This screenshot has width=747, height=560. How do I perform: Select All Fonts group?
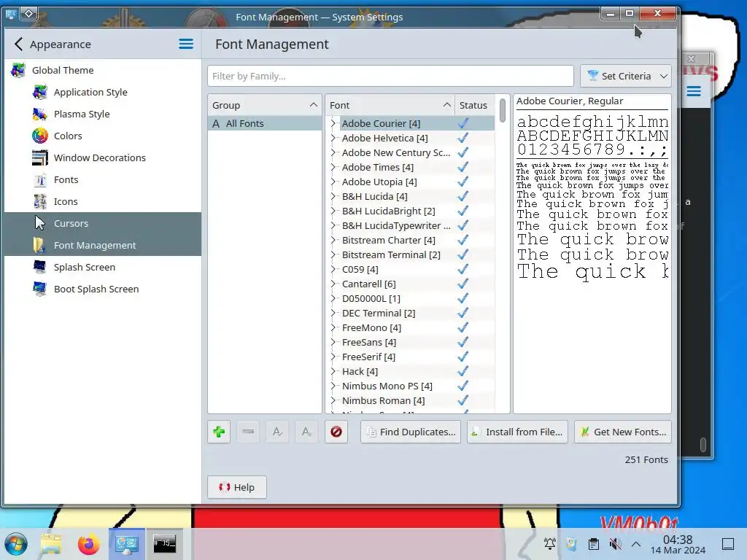pos(265,123)
